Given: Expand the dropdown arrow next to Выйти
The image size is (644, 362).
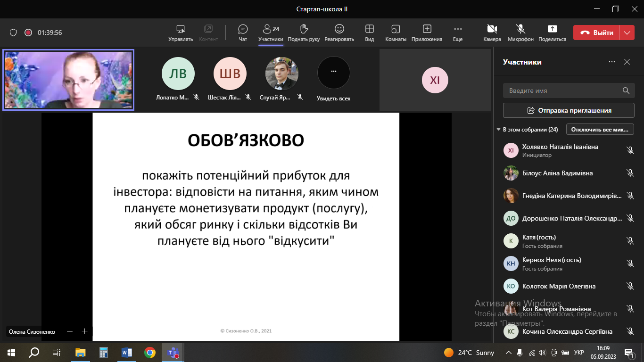Looking at the screenshot, I should click(627, 33).
